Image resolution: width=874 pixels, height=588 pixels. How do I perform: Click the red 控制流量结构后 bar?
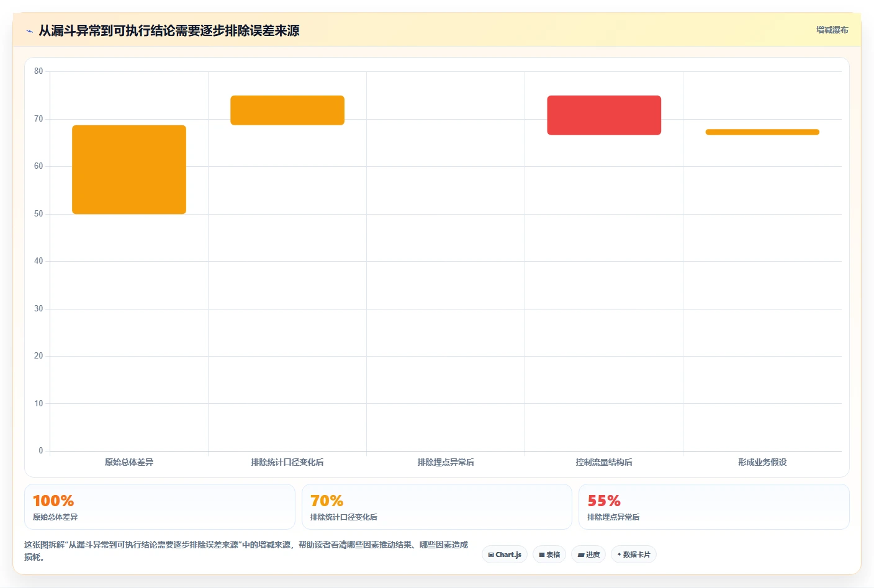click(604, 115)
